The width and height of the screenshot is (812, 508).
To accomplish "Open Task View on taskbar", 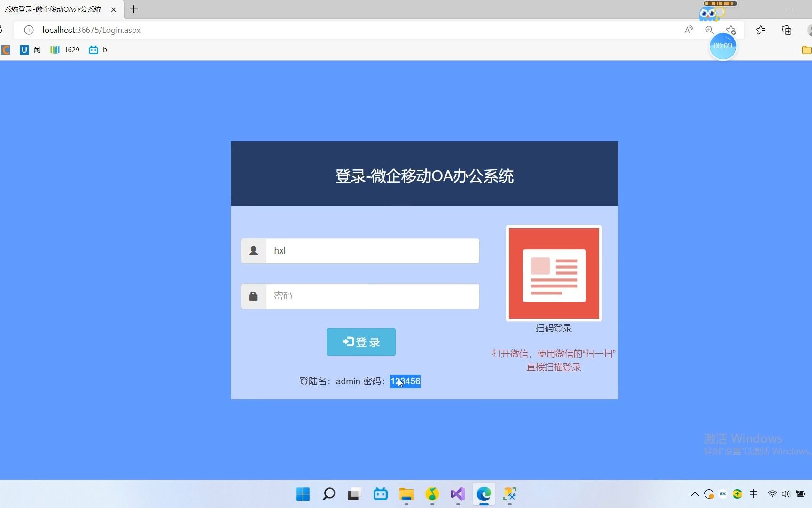I will [x=354, y=494].
